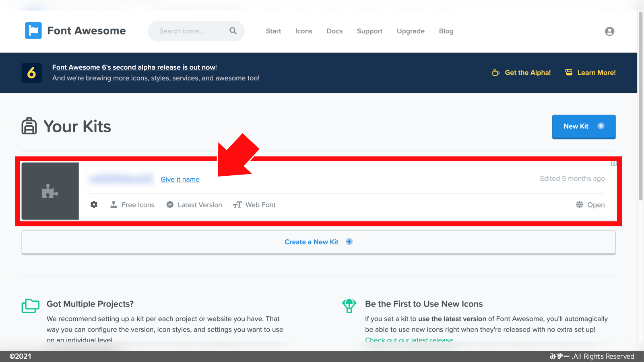The width and height of the screenshot is (644, 362).
Task: Focus the Search icons field
Action: pos(196,31)
